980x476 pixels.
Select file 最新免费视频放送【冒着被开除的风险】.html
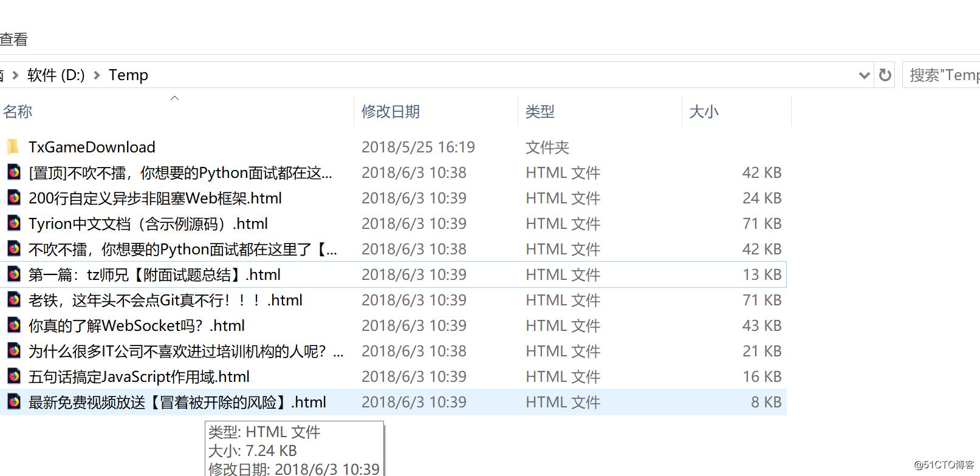(x=177, y=403)
